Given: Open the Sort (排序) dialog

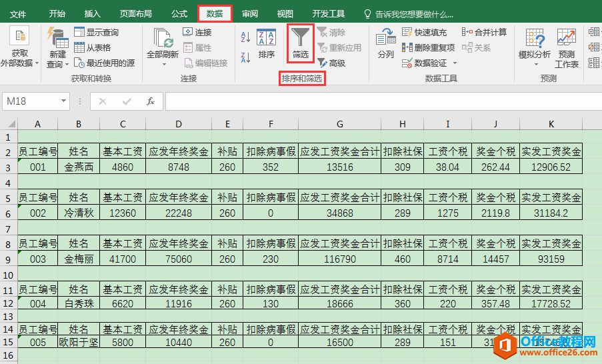Looking at the screenshot, I should pos(267,43).
